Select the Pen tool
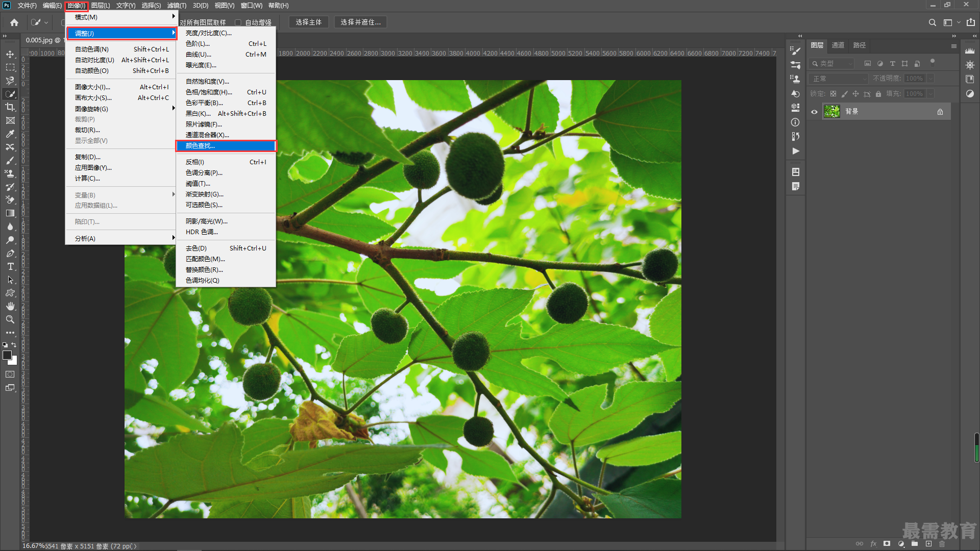The width and height of the screenshot is (980, 551). (x=10, y=253)
